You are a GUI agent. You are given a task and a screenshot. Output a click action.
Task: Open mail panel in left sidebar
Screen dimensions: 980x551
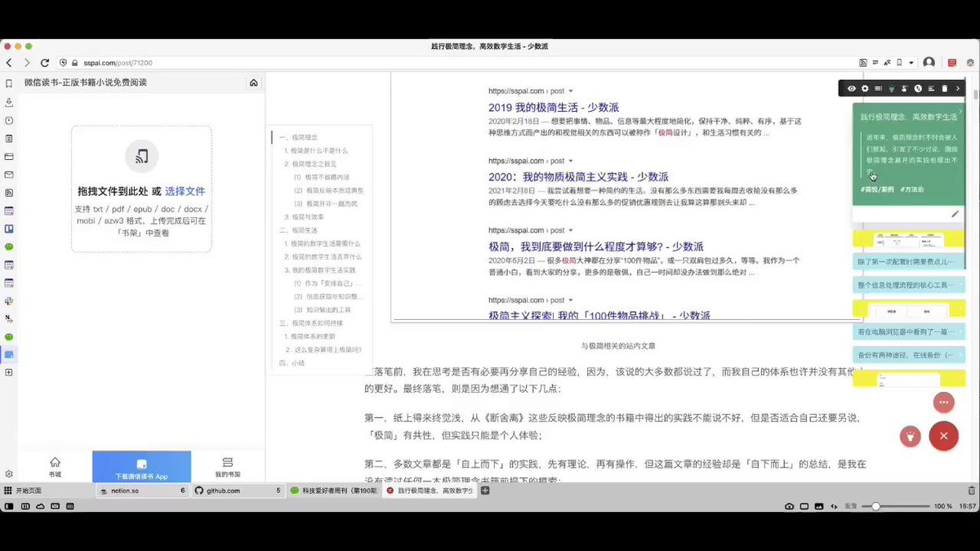click(x=9, y=174)
